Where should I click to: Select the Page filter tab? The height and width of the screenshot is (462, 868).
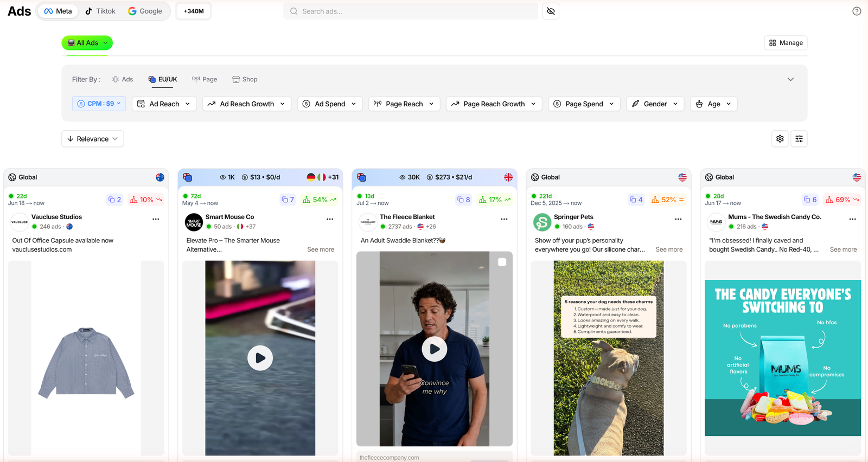(205, 79)
